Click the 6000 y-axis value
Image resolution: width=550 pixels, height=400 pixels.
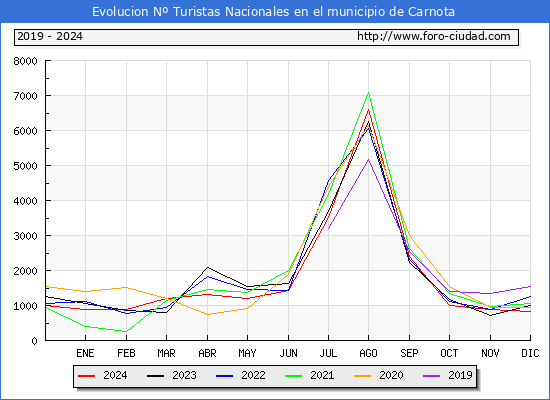25,131
